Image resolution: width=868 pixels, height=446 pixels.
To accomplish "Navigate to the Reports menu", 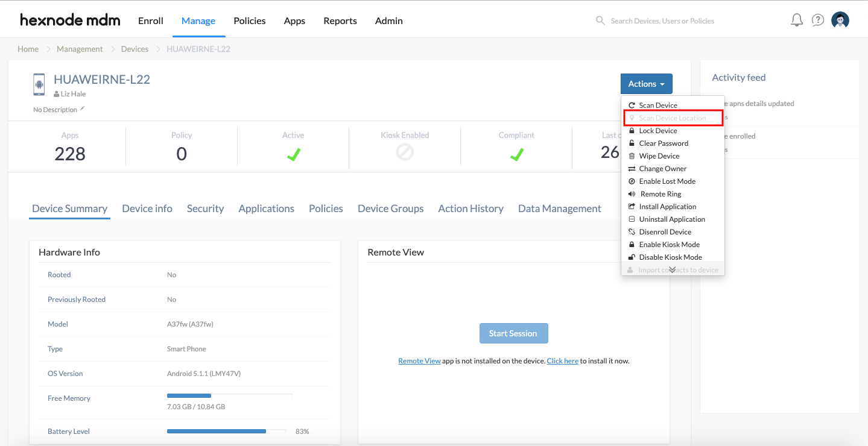I will point(340,20).
